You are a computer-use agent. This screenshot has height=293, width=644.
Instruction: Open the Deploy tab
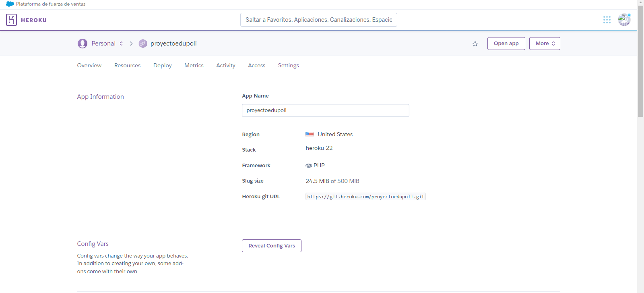(x=163, y=65)
